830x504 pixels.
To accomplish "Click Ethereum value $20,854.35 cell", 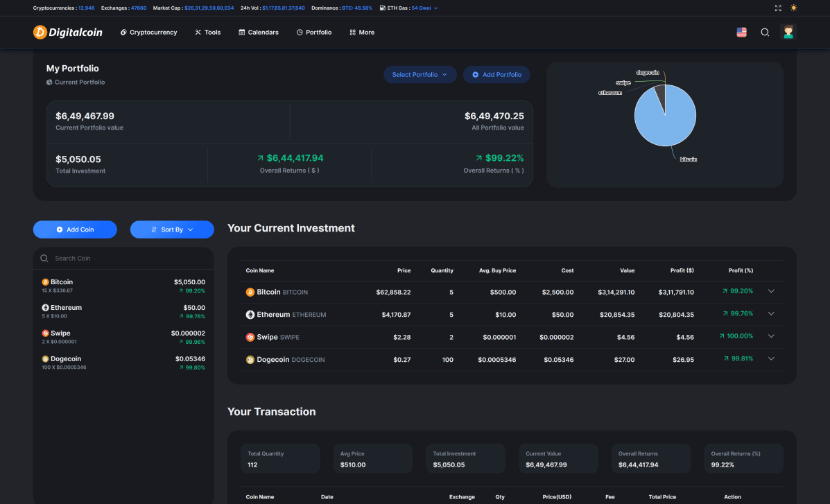I will coord(617,315).
